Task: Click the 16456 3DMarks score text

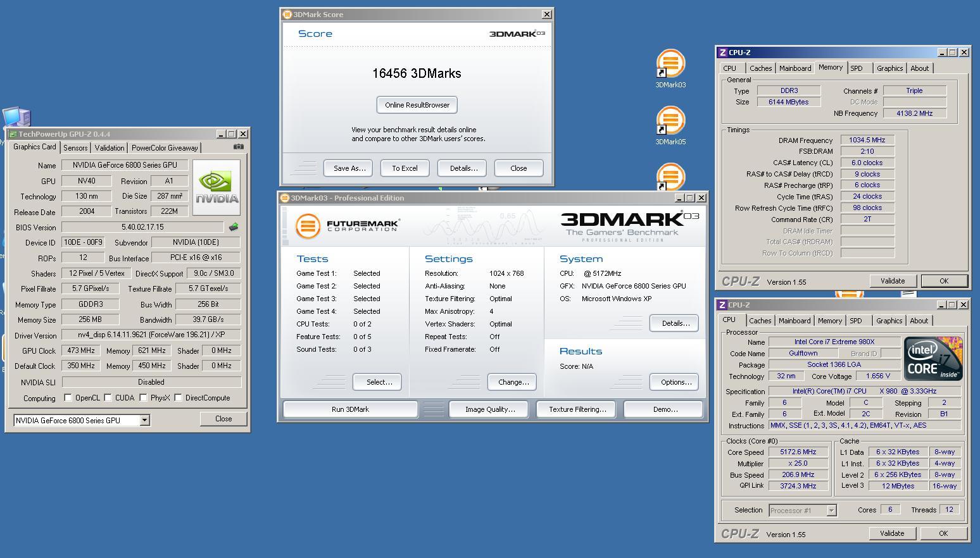Action: [x=417, y=73]
